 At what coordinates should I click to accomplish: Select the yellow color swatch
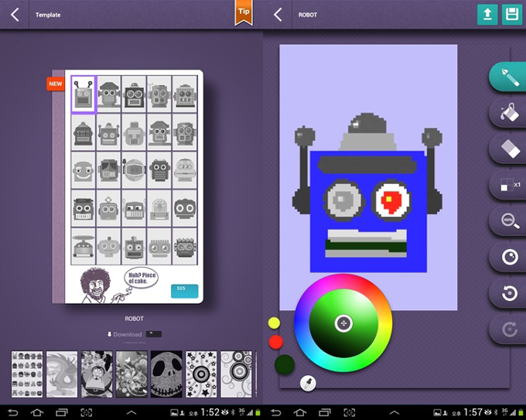(274, 323)
